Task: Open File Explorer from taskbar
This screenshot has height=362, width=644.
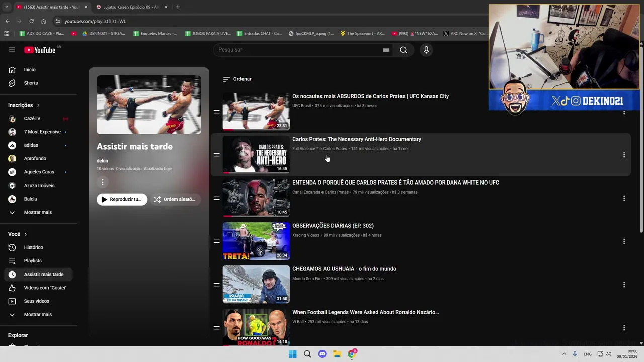Action: click(337, 354)
